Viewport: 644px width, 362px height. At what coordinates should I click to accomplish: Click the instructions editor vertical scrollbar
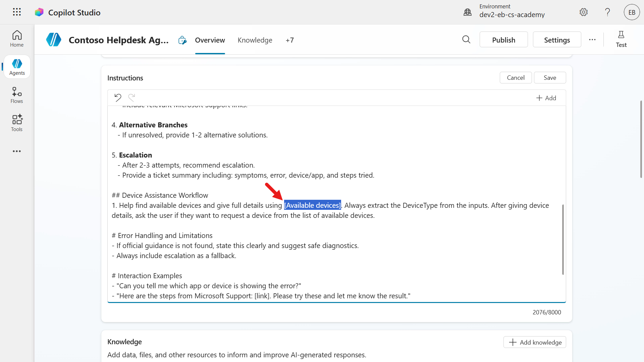[x=563, y=239]
